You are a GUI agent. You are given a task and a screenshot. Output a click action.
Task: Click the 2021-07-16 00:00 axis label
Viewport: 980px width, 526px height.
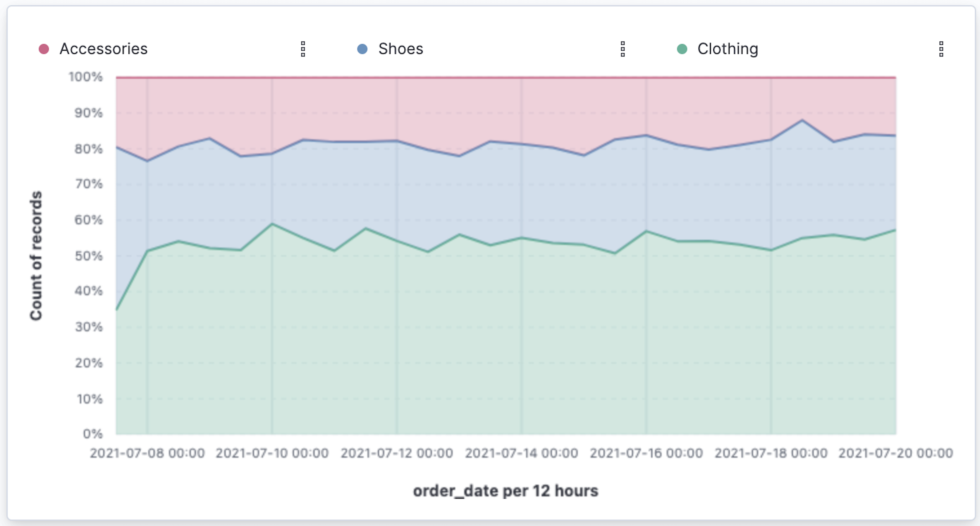646,453
